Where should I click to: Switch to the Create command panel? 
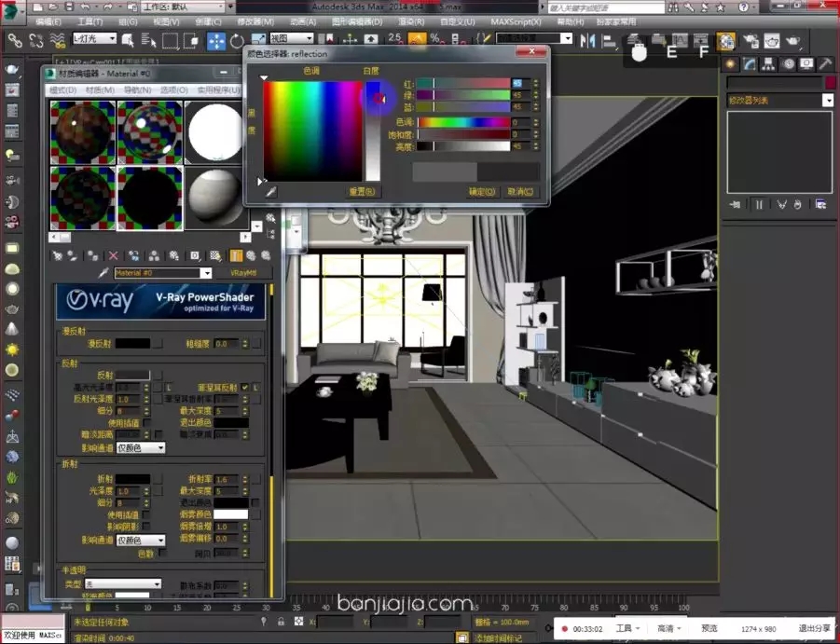(730, 64)
